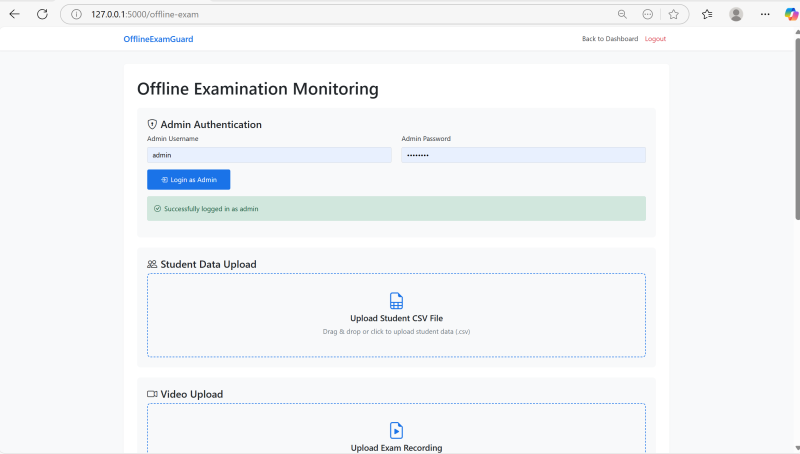Open the OfflineExamGuard home link
800x454 pixels.
click(158, 39)
